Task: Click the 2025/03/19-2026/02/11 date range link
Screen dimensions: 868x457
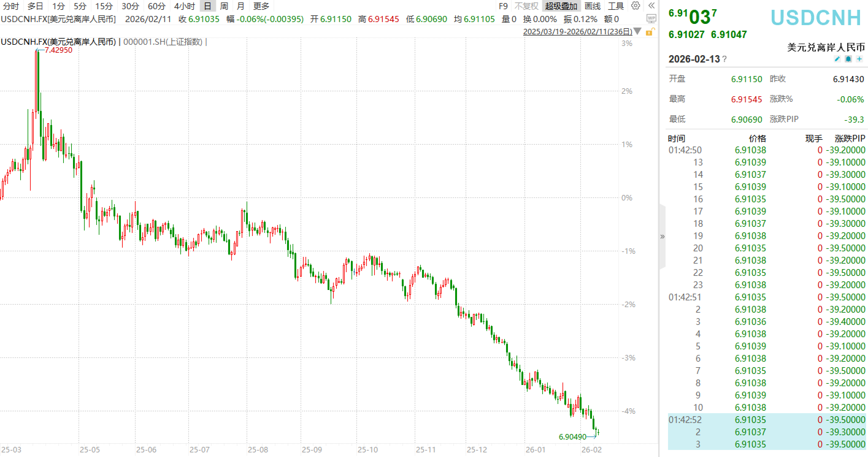Action: click(578, 32)
